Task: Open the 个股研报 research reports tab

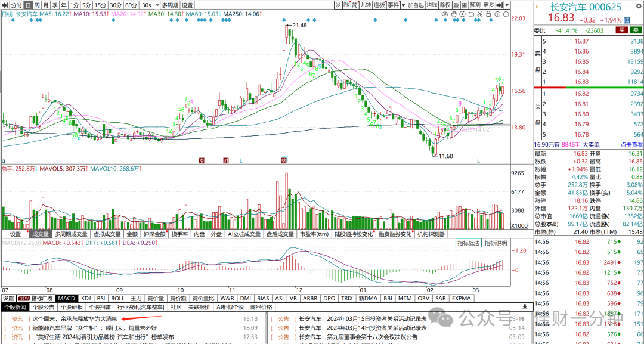Action: (72, 307)
